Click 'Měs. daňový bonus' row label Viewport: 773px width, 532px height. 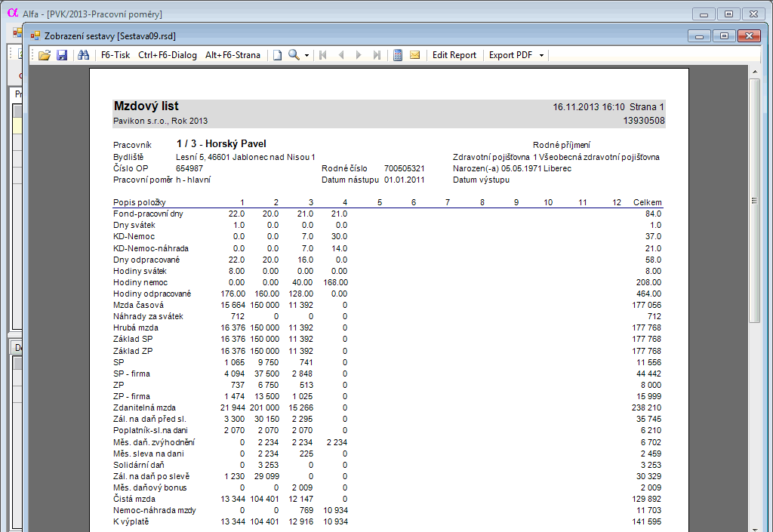coord(150,487)
